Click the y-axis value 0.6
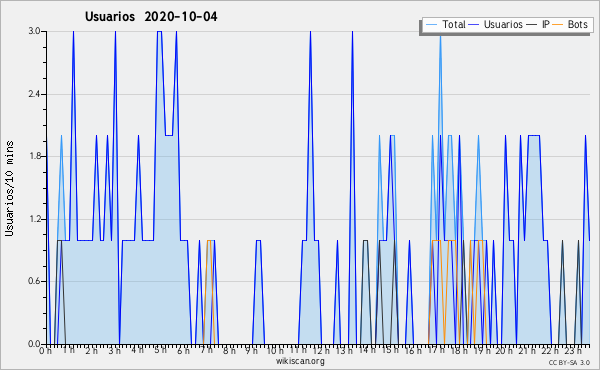Image resolution: width=600 pixels, height=370 pixels. point(35,282)
